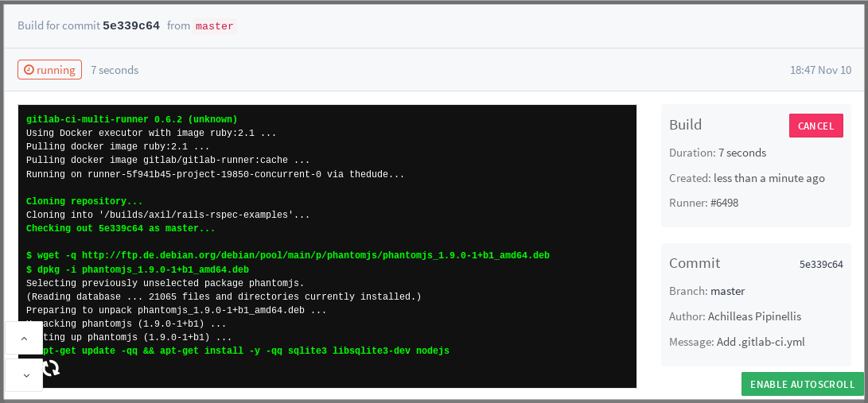This screenshot has width=868, height=403.
Task: Click the master branch label in header
Action: pos(214,26)
